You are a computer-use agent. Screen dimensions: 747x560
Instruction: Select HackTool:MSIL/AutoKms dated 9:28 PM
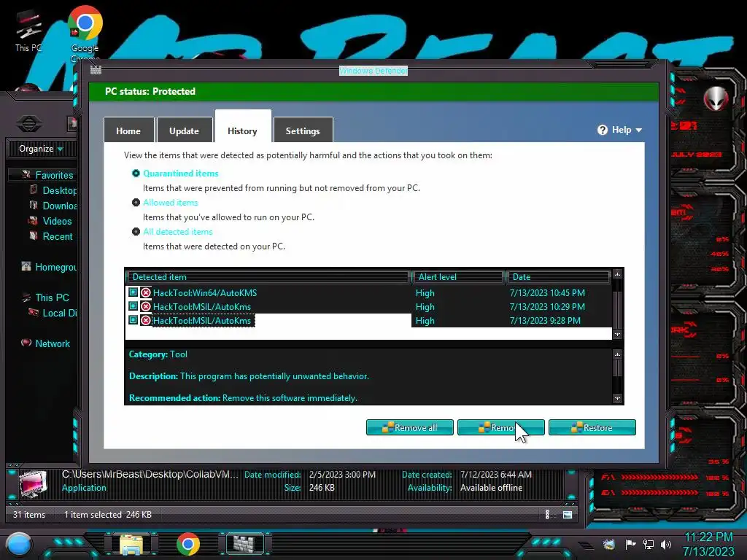[368, 321]
